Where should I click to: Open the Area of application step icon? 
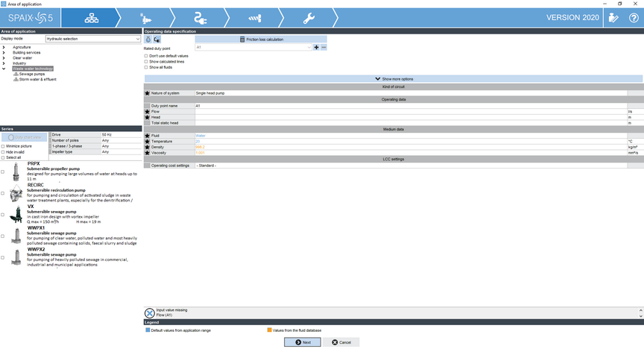91,18
